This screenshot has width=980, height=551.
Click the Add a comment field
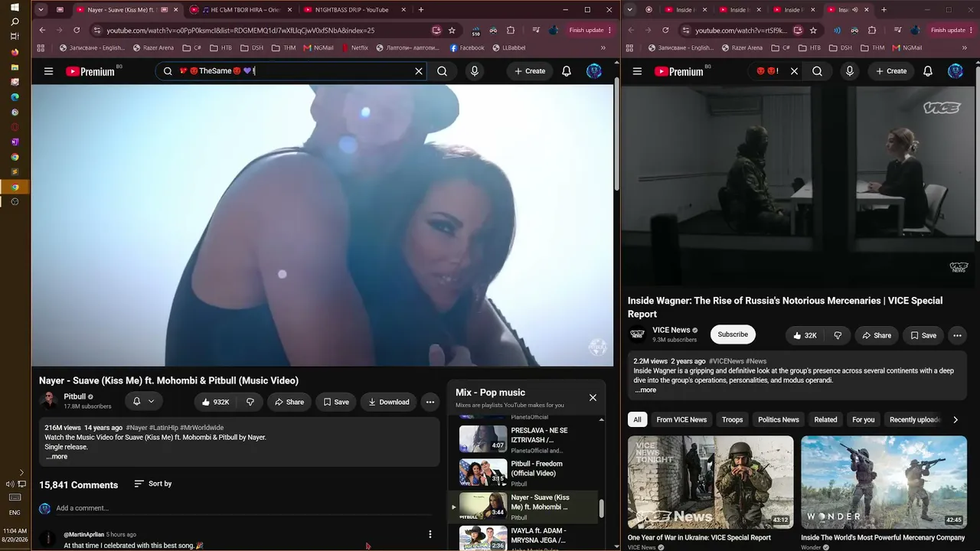pyautogui.click(x=243, y=508)
